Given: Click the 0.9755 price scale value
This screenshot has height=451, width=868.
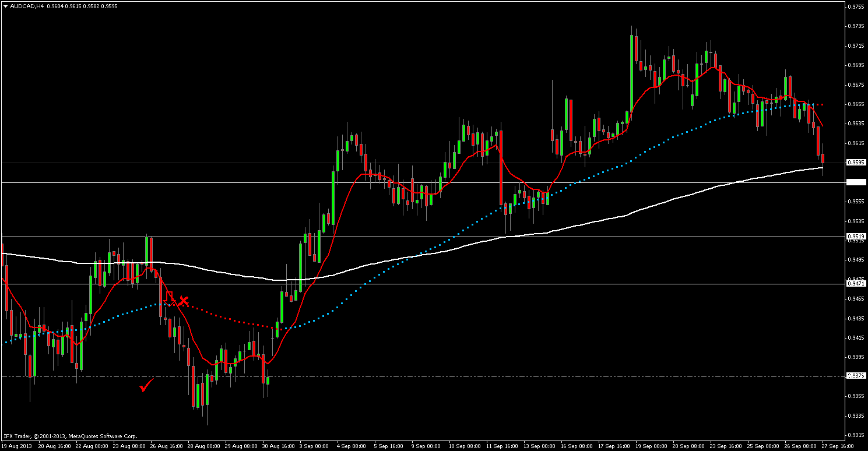Looking at the screenshot, I should [857, 8].
